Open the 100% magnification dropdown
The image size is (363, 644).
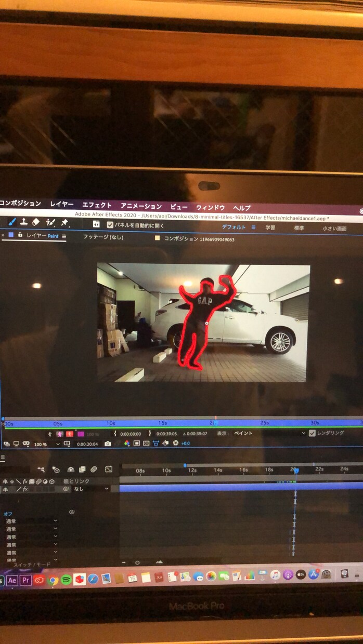point(46,445)
